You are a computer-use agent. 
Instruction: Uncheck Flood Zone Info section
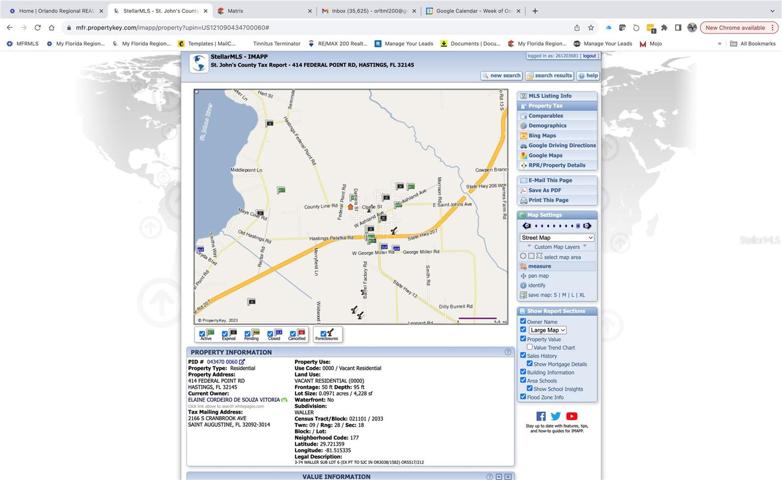523,397
